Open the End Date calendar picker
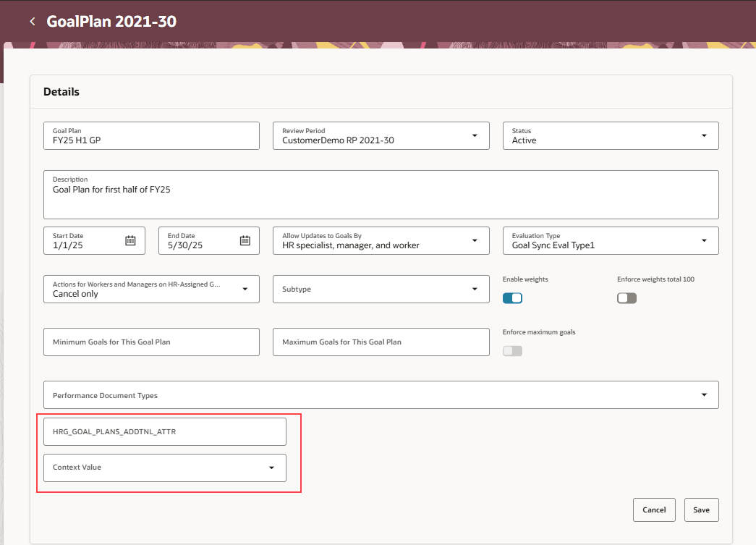 click(x=245, y=240)
